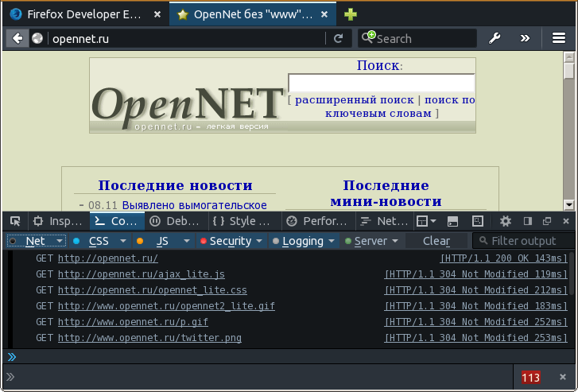Open the p.gif request URL
Screen dimensions: 578x392
(x=133, y=321)
